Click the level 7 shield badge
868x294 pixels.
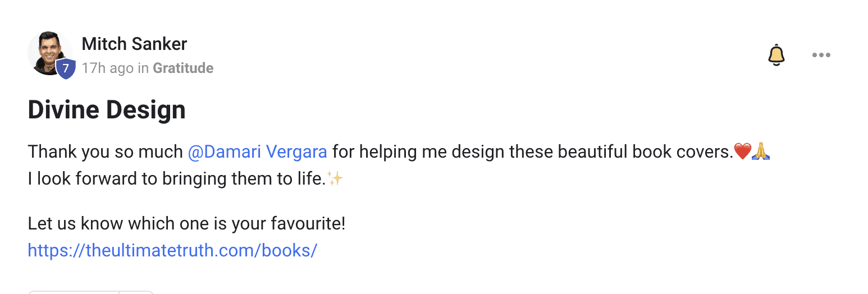point(66,68)
